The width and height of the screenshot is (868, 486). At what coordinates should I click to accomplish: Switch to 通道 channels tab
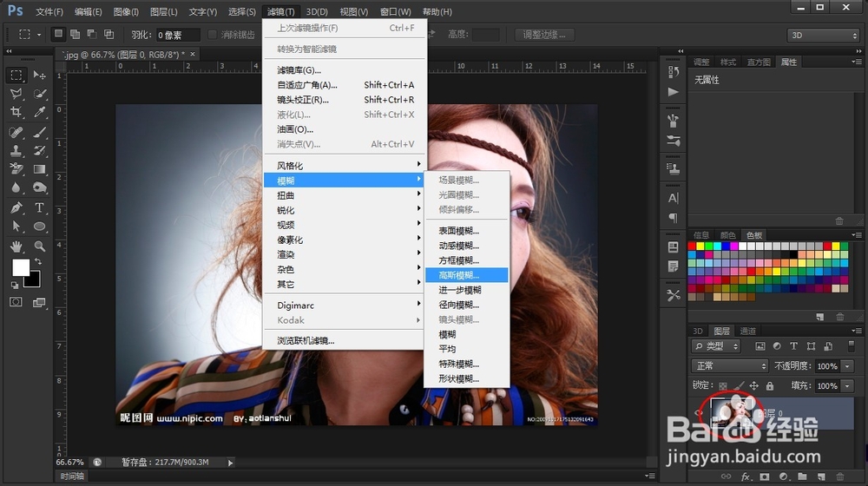coord(748,331)
